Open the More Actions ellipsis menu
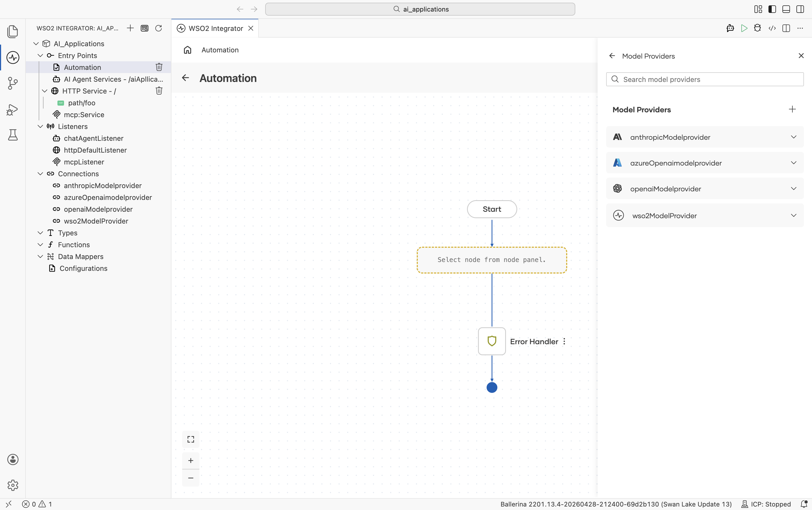 (x=800, y=28)
